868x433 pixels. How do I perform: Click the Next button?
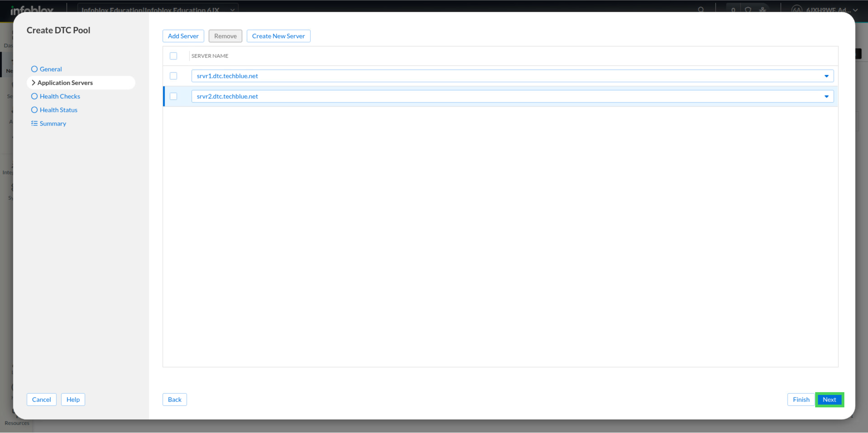click(829, 400)
